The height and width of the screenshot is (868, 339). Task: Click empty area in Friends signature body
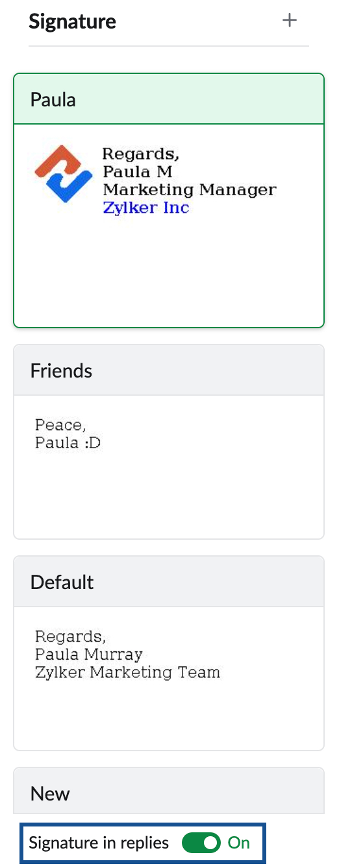169,496
